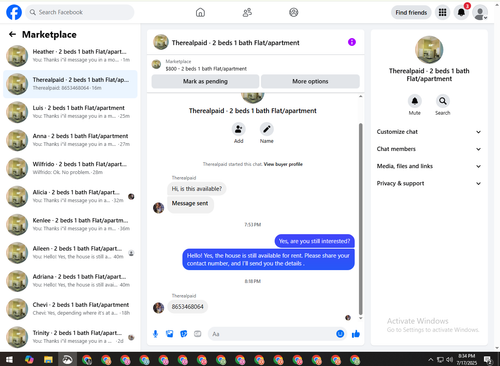Click the Find friends button
This screenshot has width=500, height=366.
(411, 13)
